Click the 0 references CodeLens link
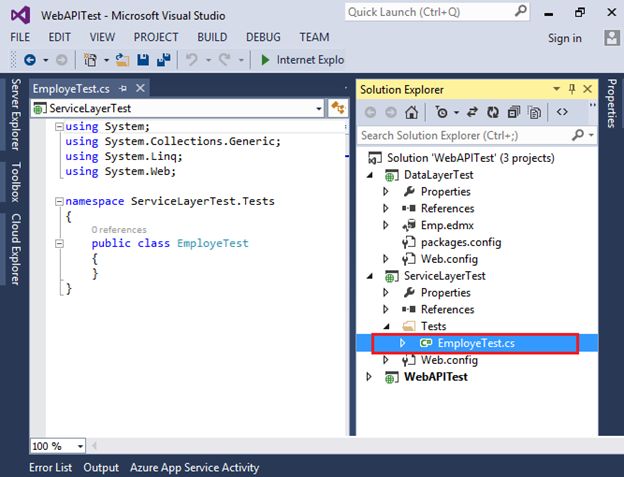 click(119, 230)
